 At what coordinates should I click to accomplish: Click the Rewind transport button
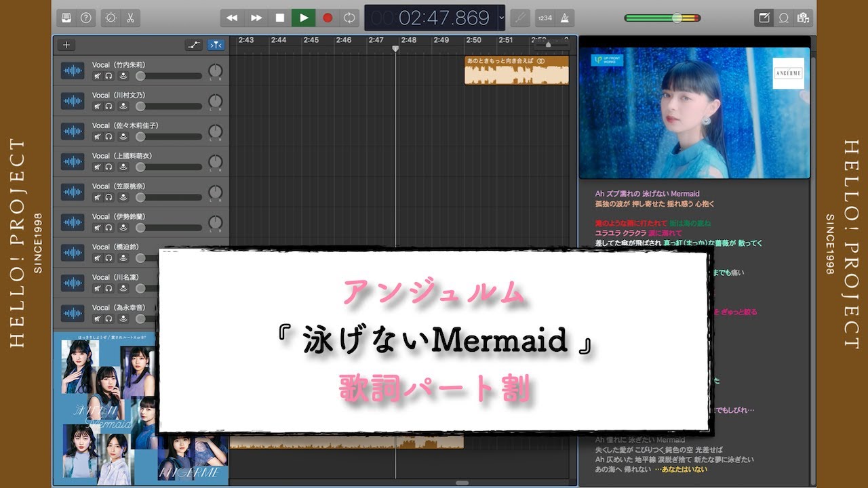(x=232, y=18)
